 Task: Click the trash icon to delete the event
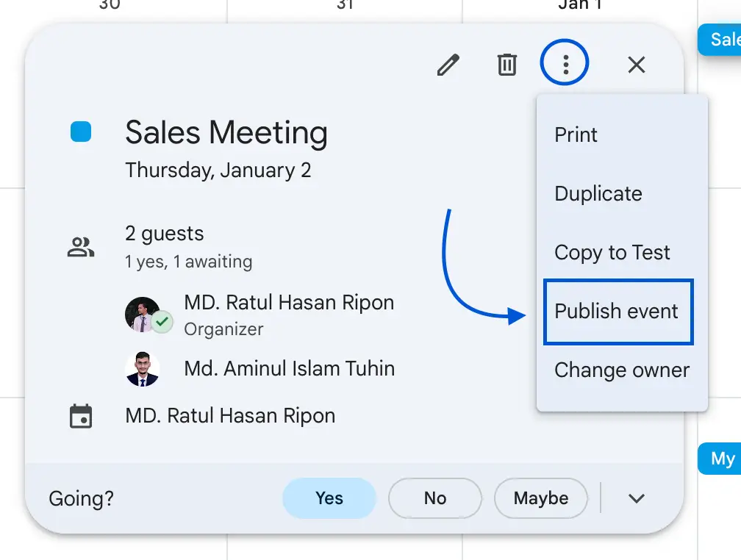point(506,65)
